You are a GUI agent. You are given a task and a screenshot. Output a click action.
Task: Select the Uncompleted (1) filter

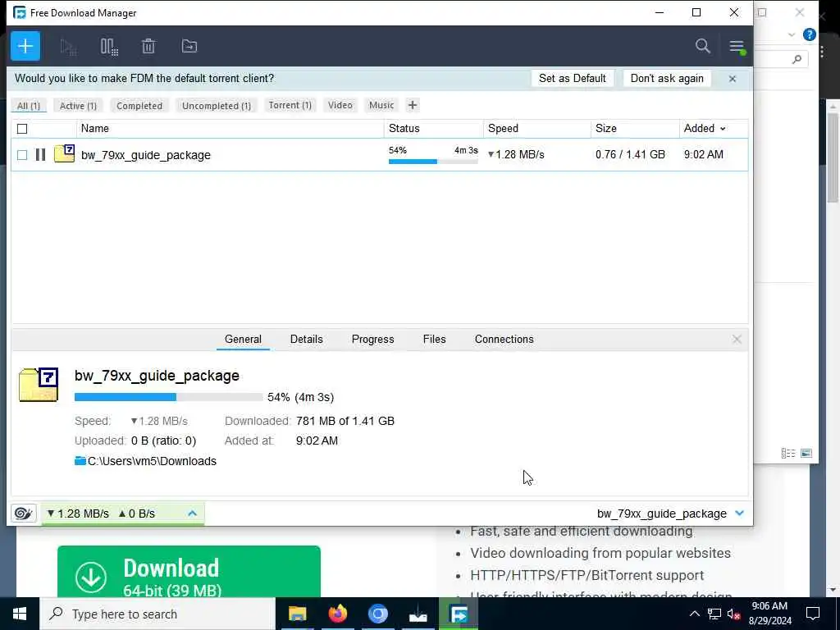[x=217, y=106]
